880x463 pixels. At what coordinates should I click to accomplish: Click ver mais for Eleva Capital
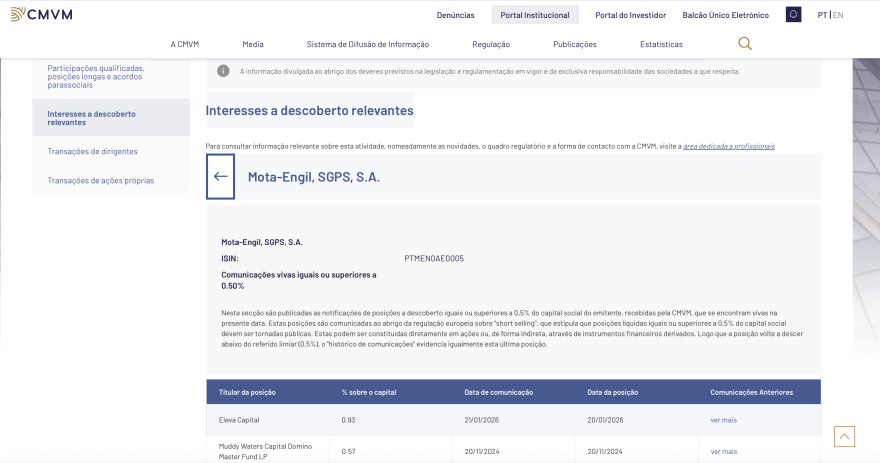[723, 420]
